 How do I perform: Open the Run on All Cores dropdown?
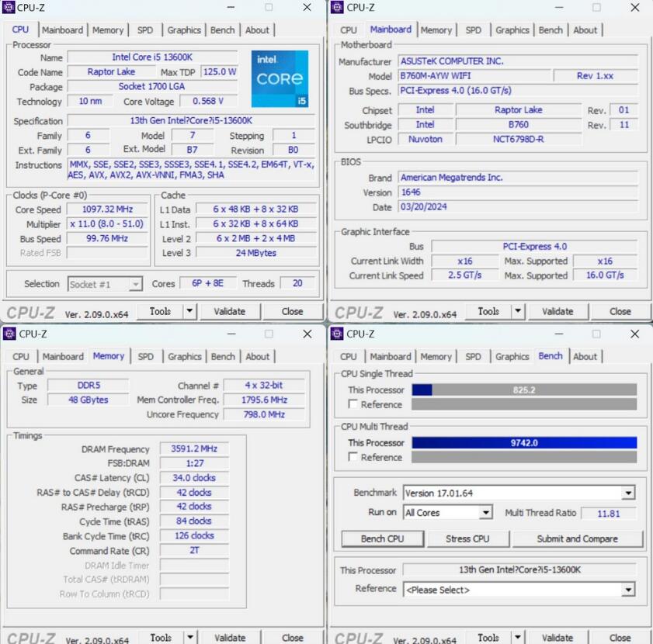tap(485, 512)
